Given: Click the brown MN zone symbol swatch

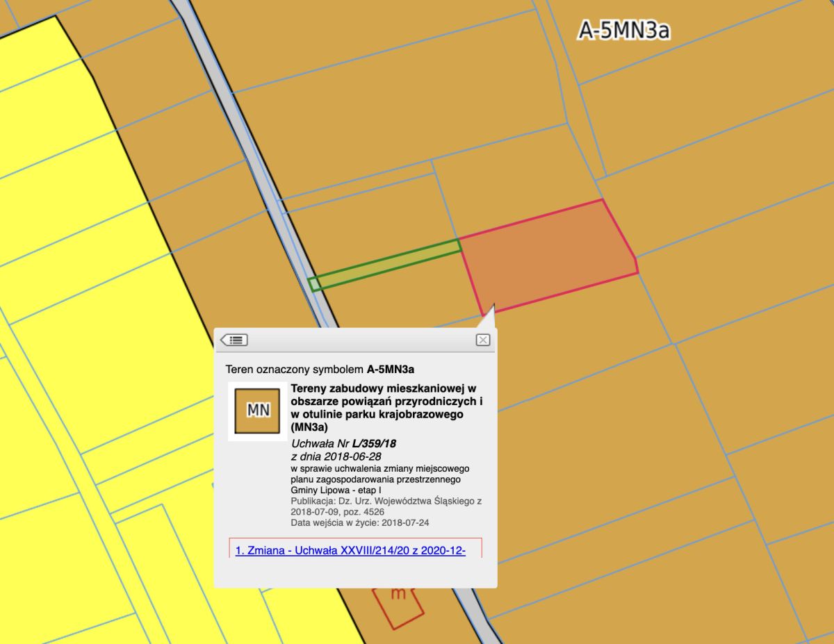Looking at the screenshot, I should (x=258, y=411).
